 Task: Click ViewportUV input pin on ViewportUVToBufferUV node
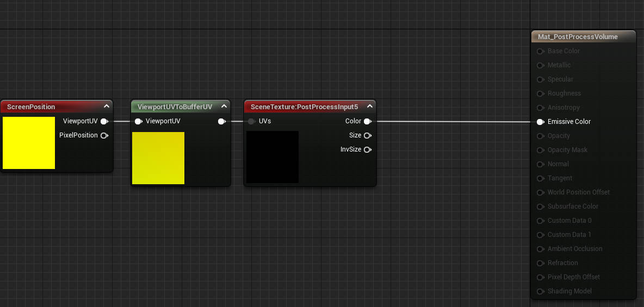coord(139,121)
